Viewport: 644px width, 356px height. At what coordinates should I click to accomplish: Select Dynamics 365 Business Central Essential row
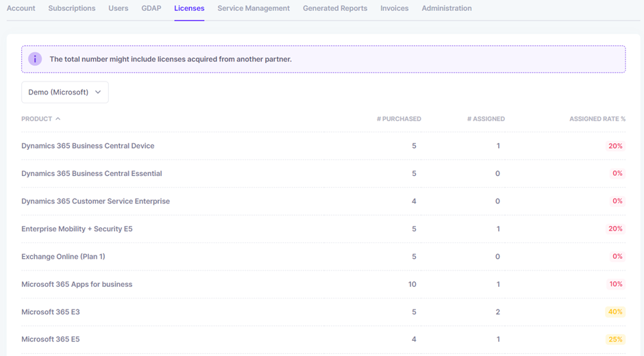[323, 173]
